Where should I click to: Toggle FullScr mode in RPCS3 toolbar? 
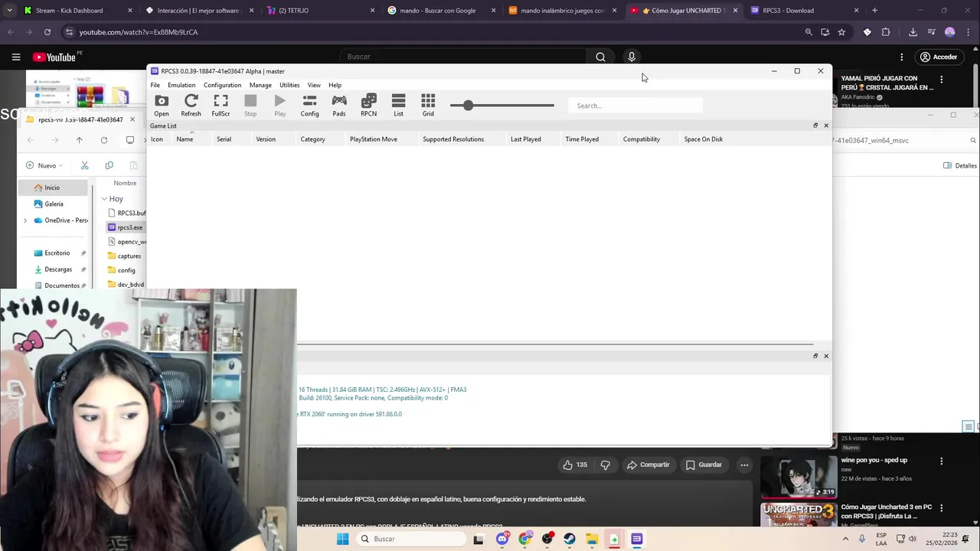click(x=220, y=106)
